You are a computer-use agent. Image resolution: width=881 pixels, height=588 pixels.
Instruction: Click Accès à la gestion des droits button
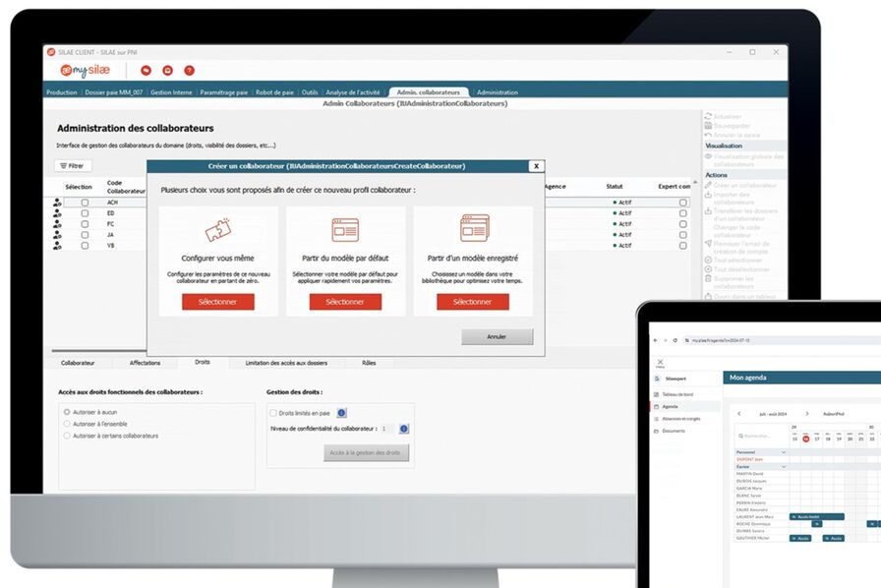pos(366,452)
